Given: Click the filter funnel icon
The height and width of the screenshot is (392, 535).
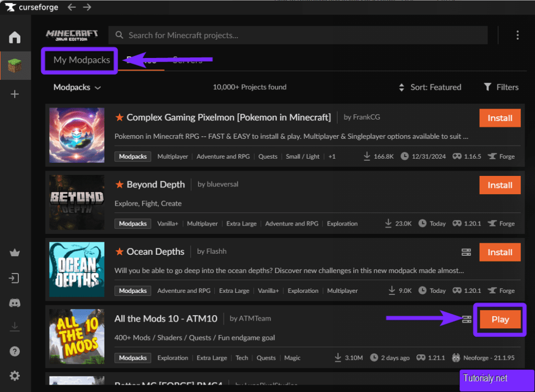Looking at the screenshot, I should (x=487, y=87).
